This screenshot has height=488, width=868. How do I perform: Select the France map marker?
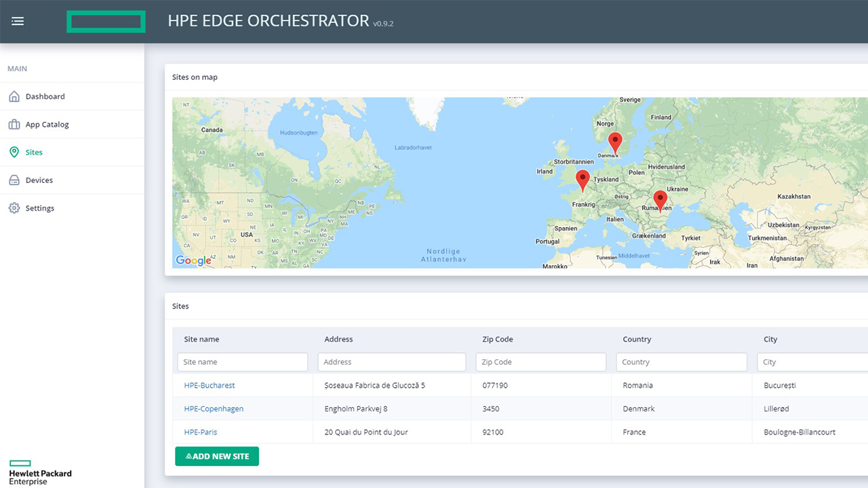(583, 181)
